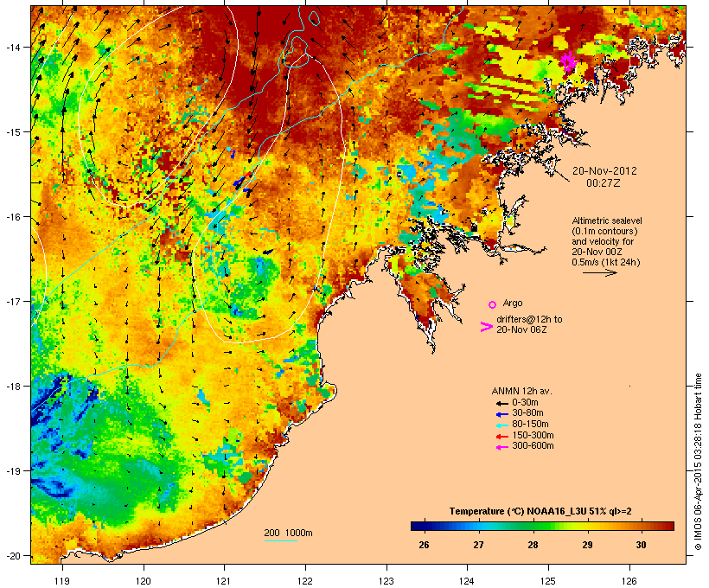Click the time text 00:27Z
This screenshot has width=709, height=588.
coord(604,183)
